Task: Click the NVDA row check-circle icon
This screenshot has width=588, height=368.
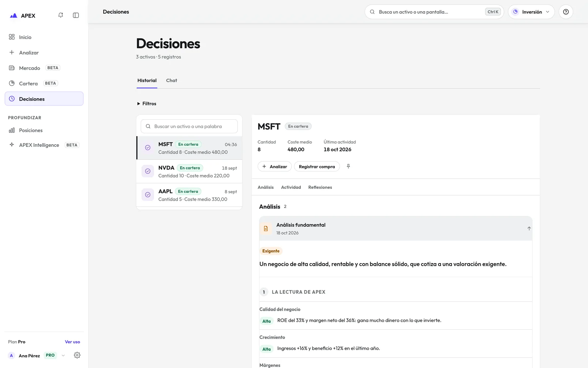Action: (148, 171)
